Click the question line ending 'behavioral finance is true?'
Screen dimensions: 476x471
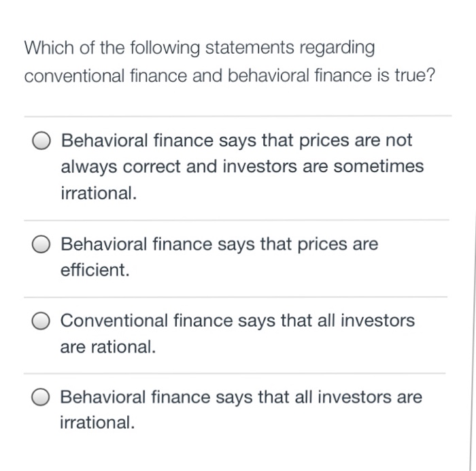pyautogui.click(x=228, y=74)
